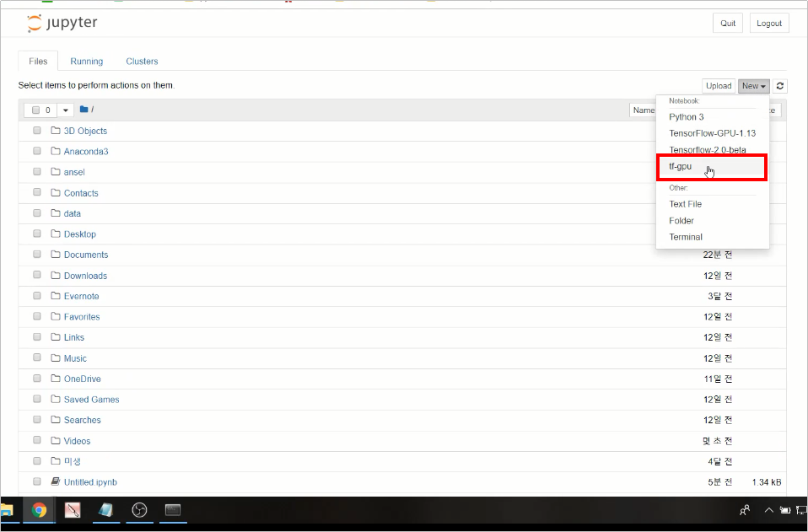Check the 3D Objects folder checkbox
The height and width of the screenshot is (532, 808).
[x=36, y=131]
